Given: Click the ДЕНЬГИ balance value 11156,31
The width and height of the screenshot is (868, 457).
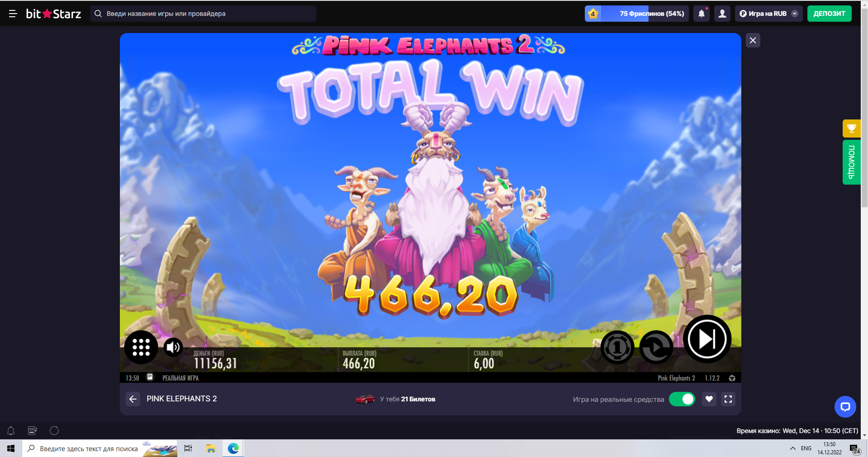Looking at the screenshot, I should point(215,363).
